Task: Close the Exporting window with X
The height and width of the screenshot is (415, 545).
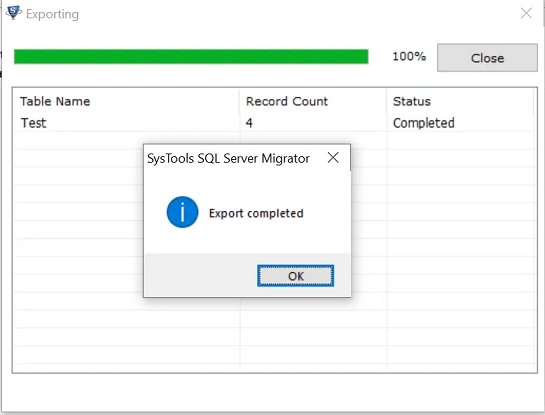Action: click(x=526, y=13)
